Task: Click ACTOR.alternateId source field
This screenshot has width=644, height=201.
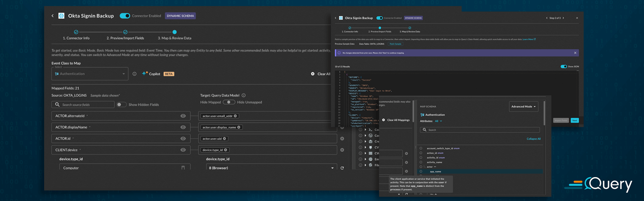Action: tap(121, 116)
